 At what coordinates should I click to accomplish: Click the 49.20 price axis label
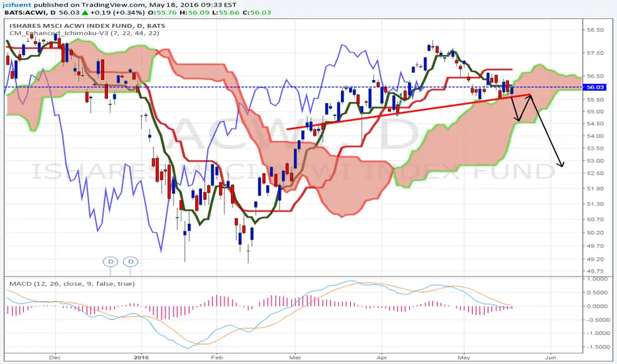pos(594,259)
